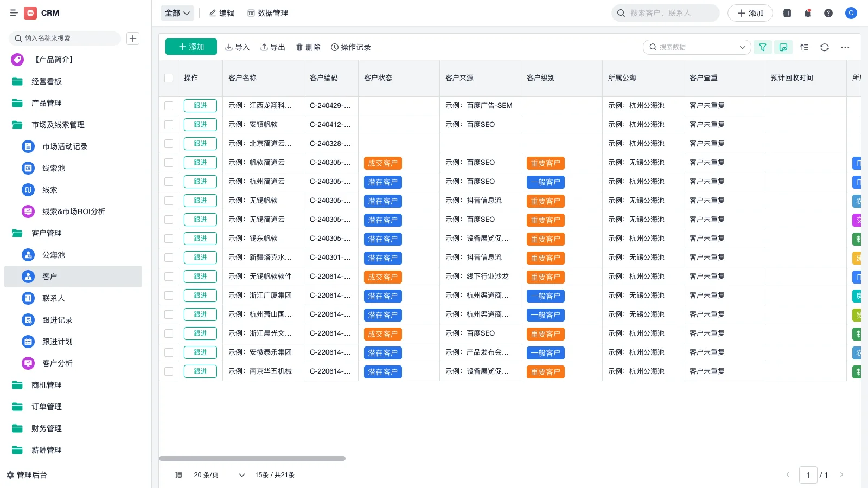The image size is (868, 488).
Task: Open the 搜索数据 field dropdown arrow
Action: tap(742, 47)
